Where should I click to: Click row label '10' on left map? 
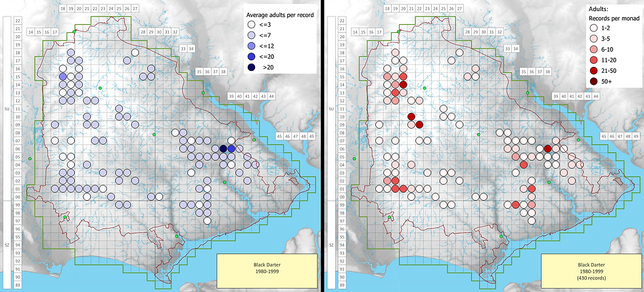pos(18,117)
